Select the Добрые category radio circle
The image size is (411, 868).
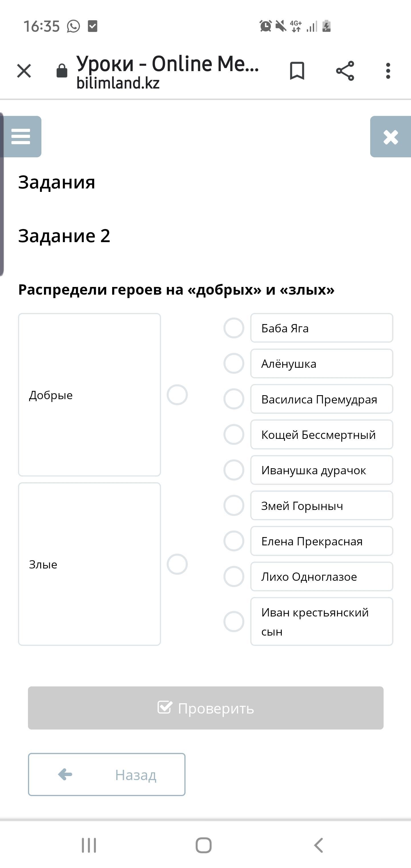[177, 395]
